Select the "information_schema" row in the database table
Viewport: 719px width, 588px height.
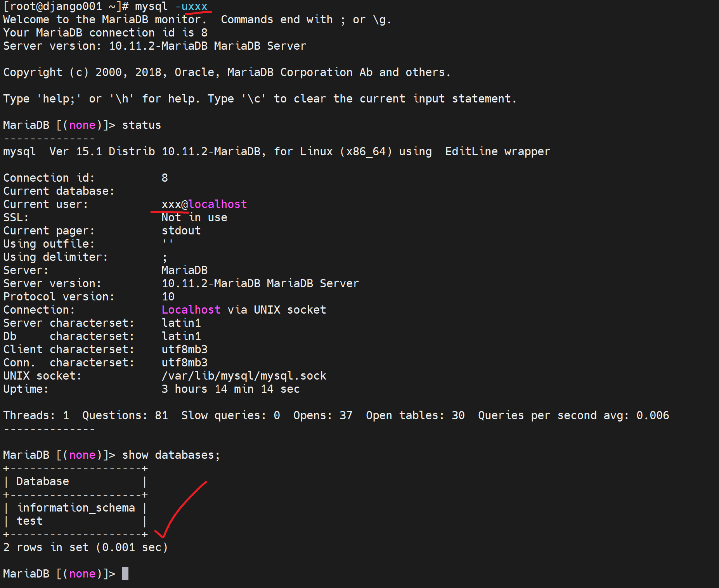click(x=76, y=508)
